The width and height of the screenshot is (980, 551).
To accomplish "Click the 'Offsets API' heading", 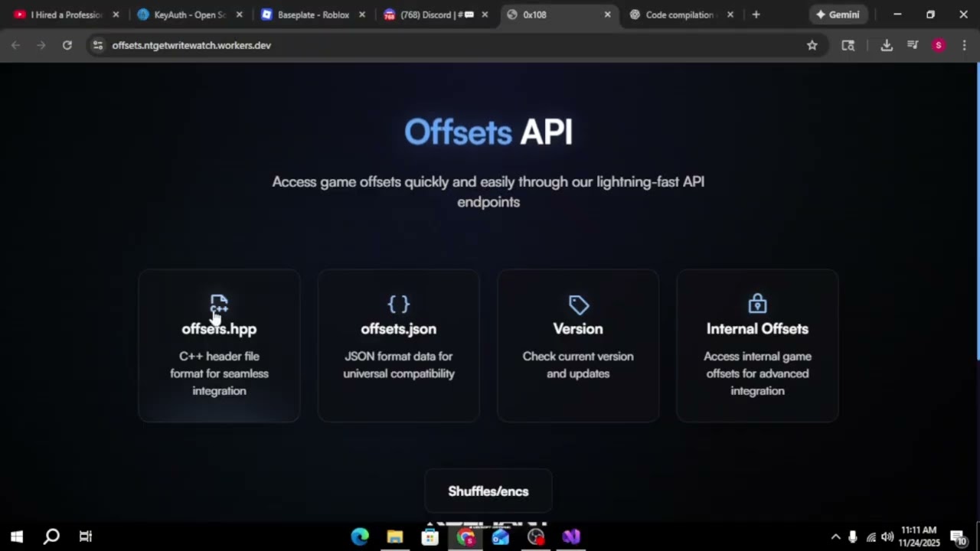I will coord(488,132).
